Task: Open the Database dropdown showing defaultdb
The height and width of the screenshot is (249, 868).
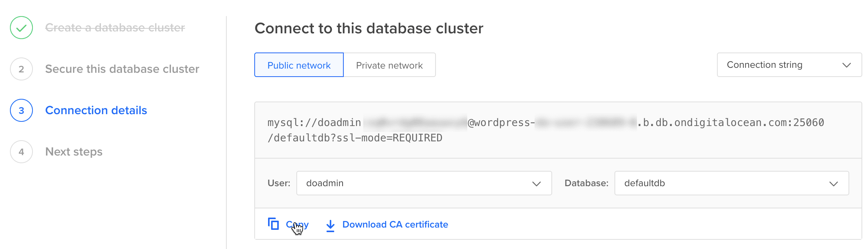Action: click(731, 183)
